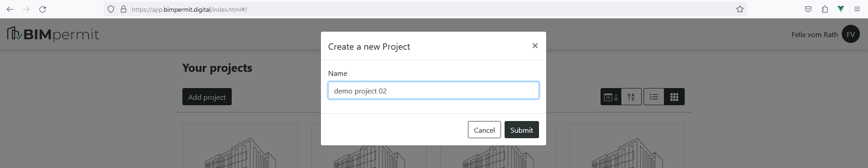
Task: Submit the new project
Action: pyautogui.click(x=522, y=130)
